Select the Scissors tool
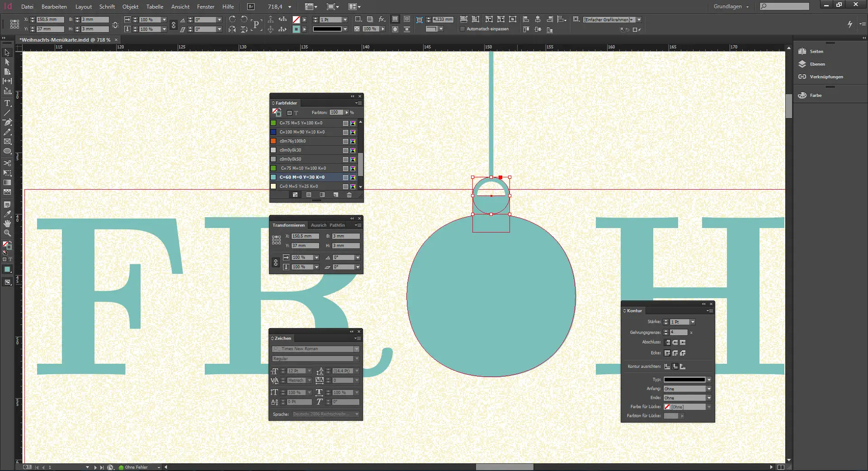Viewport: 868px width, 471px height. pyautogui.click(x=7, y=163)
